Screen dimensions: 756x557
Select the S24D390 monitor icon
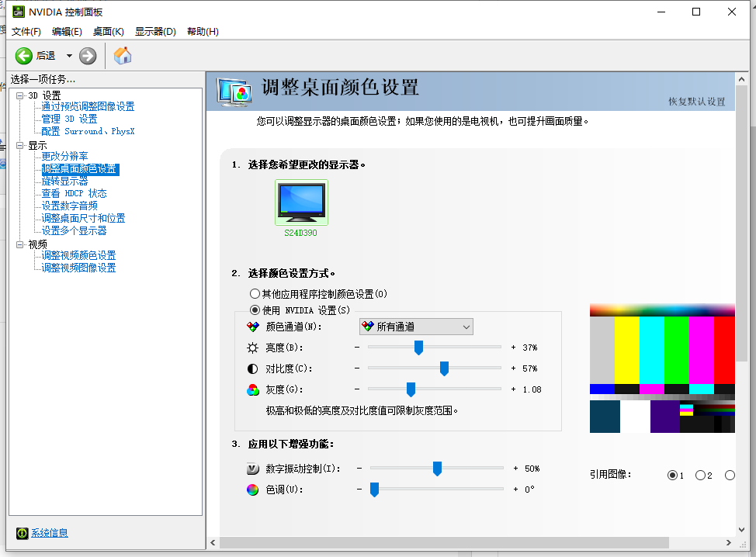coord(301,202)
